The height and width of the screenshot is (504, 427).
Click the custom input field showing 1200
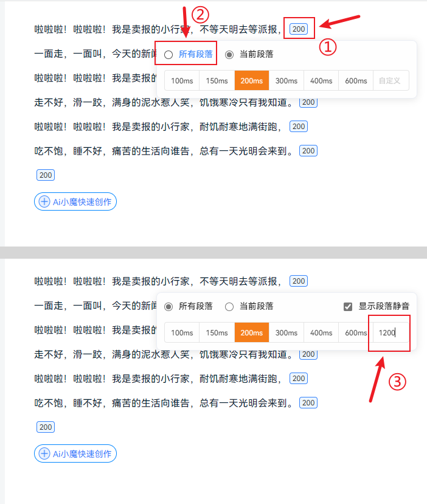[391, 333]
